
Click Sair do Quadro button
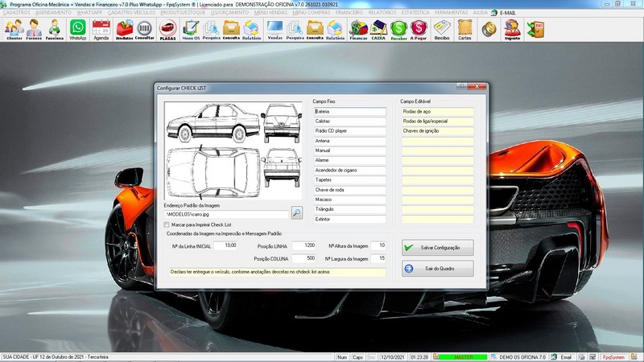(x=437, y=268)
